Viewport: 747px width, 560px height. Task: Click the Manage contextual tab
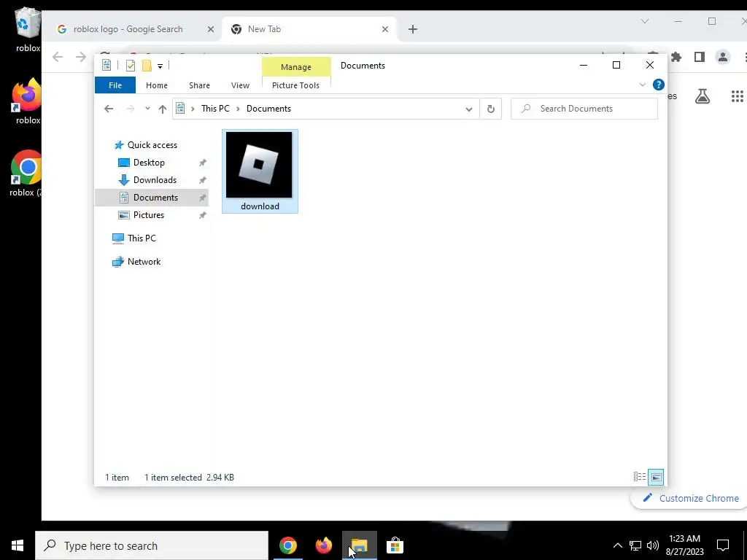tap(296, 67)
